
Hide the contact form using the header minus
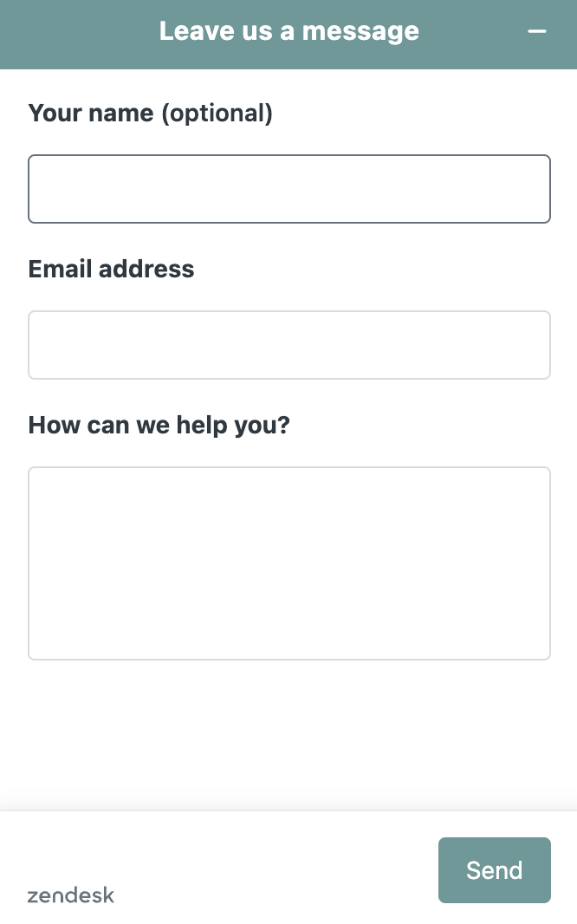pyautogui.click(x=537, y=31)
